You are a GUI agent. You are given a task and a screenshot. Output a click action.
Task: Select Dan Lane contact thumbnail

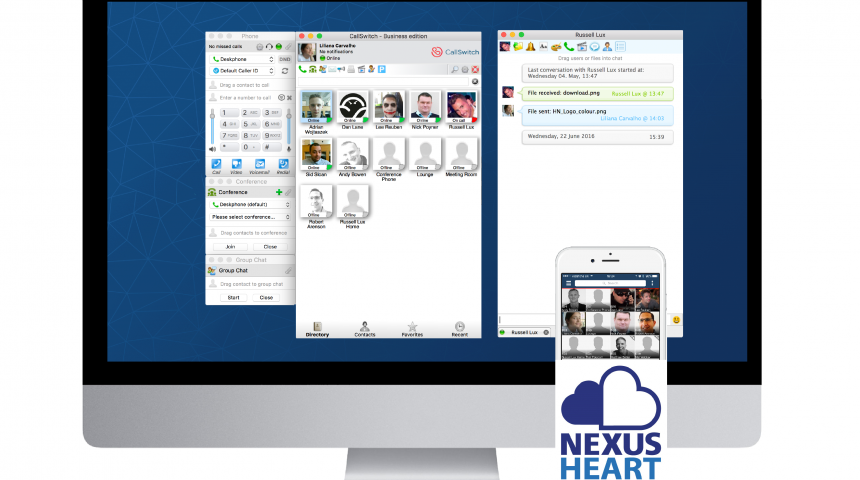pyautogui.click(x=353, y=107)
